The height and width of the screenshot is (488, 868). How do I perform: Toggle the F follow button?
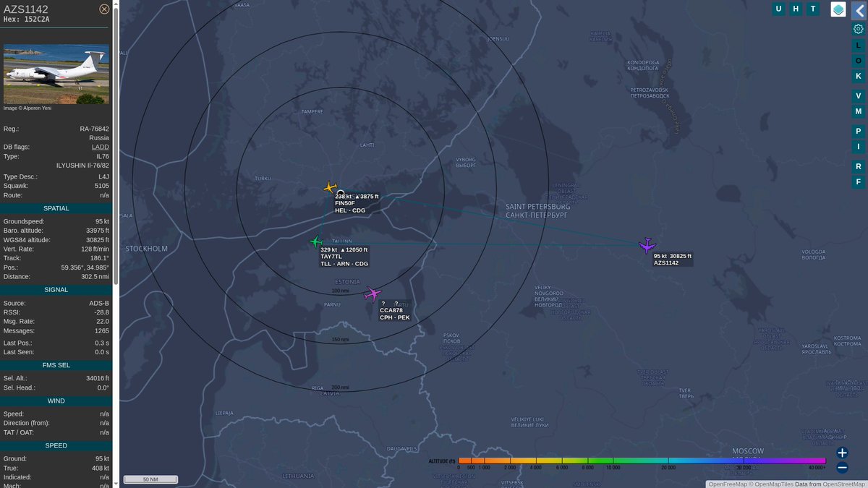pos(858,181)
